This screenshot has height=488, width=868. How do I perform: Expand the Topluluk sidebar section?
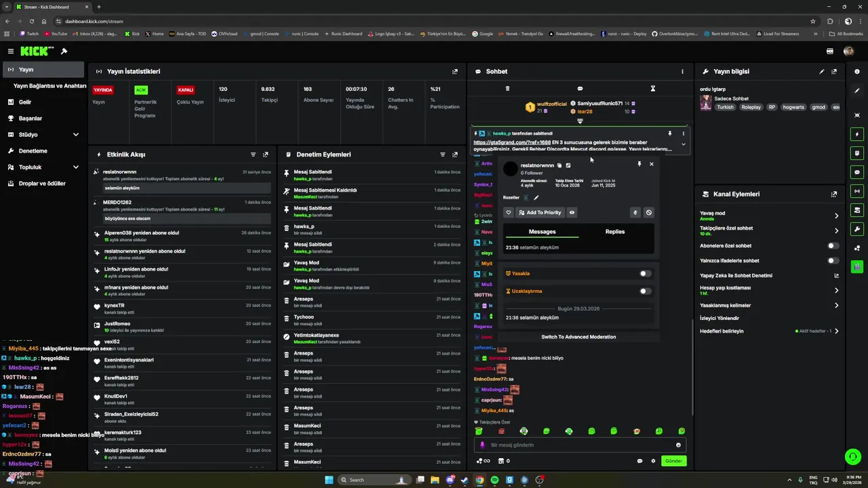[75, 167]
